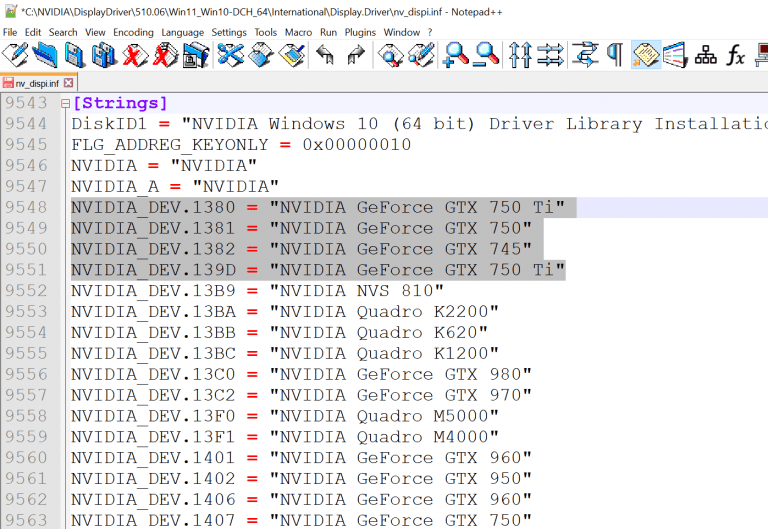Click the Close All toolbar icon
The width and height of the screenshot is (768, 529).
(166, 54)
